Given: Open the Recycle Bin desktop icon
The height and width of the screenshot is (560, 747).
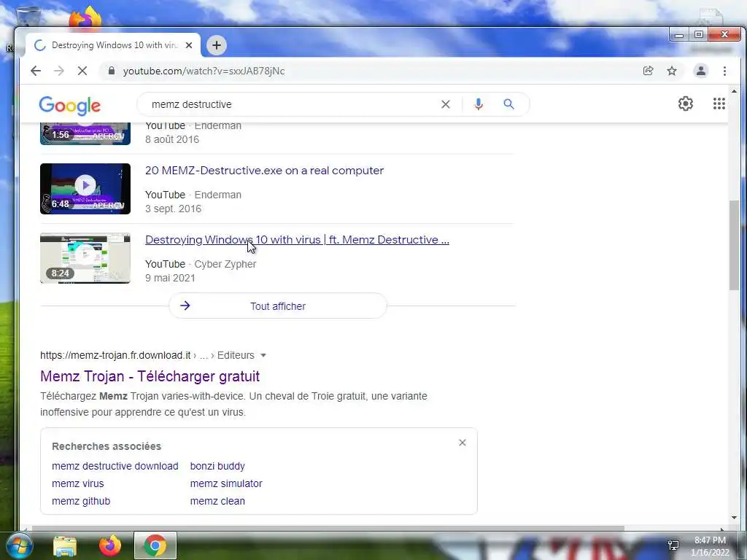Looking at the screenshot, I should [x=28, y=16].
